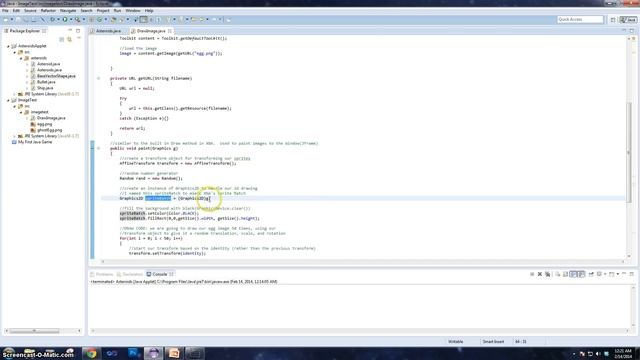This screenshot has width=640, height=360.
Task: Open the Debug dropdown arrow in toolbar
Action: [x=58, y=20]
